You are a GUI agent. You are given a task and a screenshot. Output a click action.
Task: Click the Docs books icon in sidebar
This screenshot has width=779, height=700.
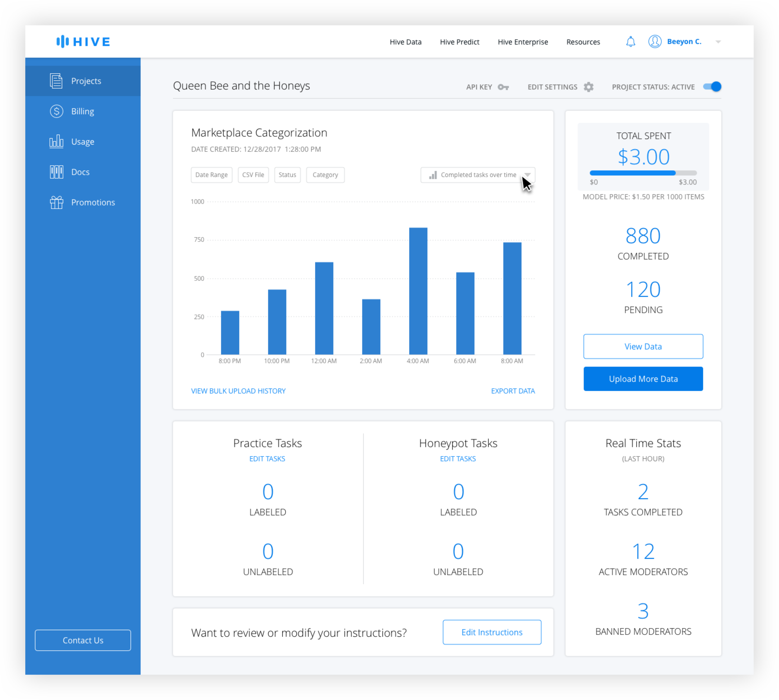pos(56,172)
